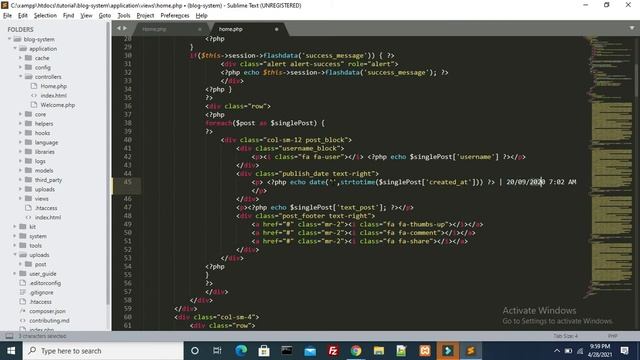Expand the user_guide folder
The image size is (640, 360).
coord(15,273)
